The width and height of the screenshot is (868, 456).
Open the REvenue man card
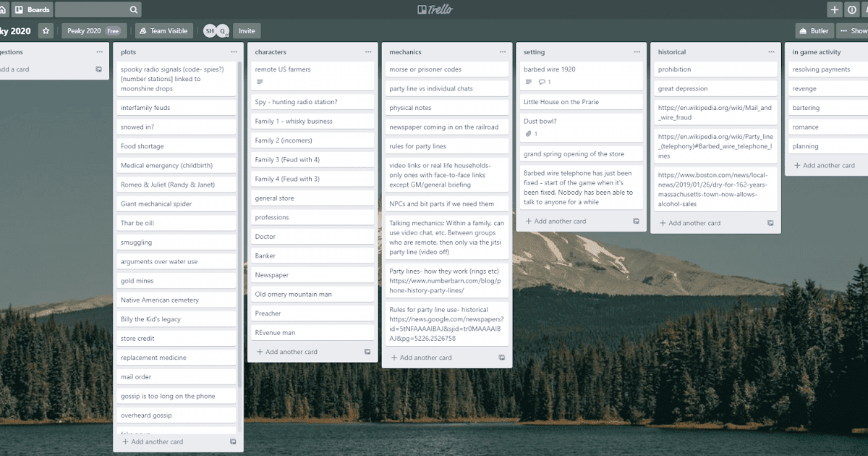[312, 333]
